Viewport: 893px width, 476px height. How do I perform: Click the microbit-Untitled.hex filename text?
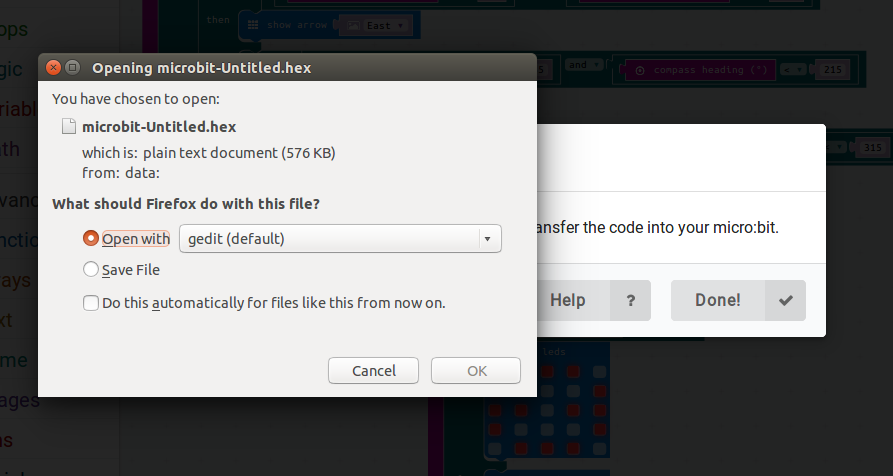159,126
